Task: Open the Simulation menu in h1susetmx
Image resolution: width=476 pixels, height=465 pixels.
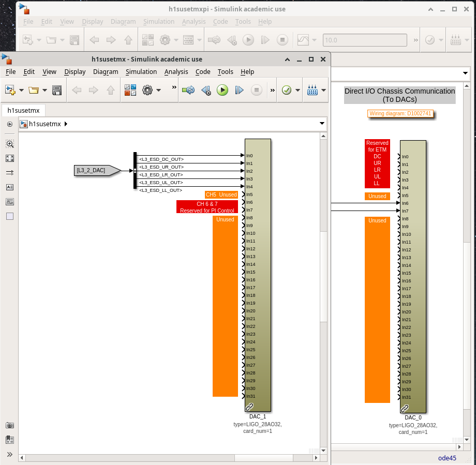Action: tap(141, 72)
